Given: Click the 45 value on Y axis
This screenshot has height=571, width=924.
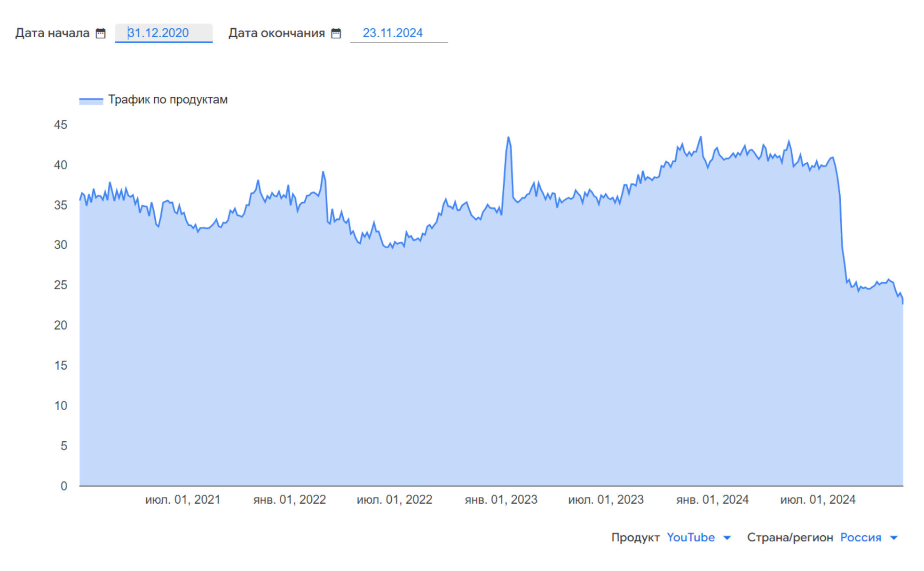Looking at the screenshot, I should [61, 125].
